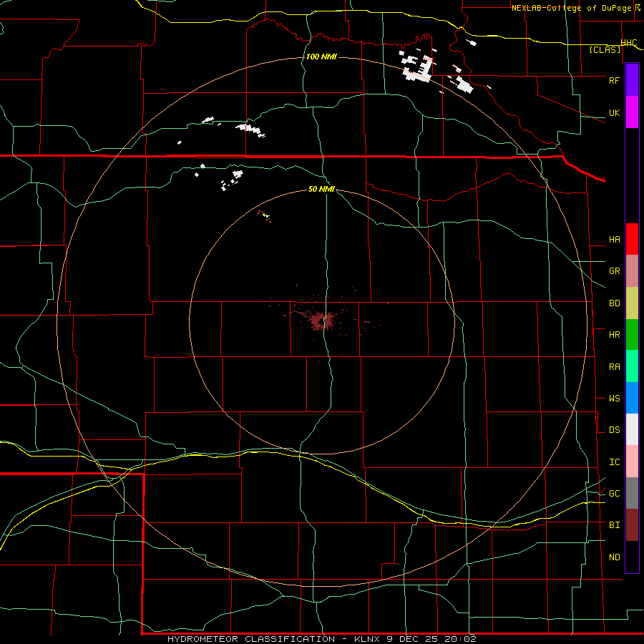Select the DS white legend swatch
This screenshot has height=644, width=644.
point(632,429)
